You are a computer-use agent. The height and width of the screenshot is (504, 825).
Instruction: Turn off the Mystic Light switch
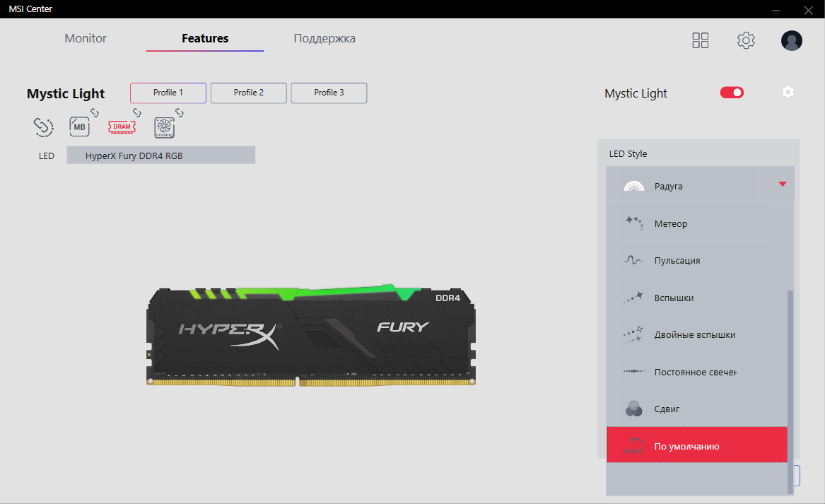click(732, 93)
